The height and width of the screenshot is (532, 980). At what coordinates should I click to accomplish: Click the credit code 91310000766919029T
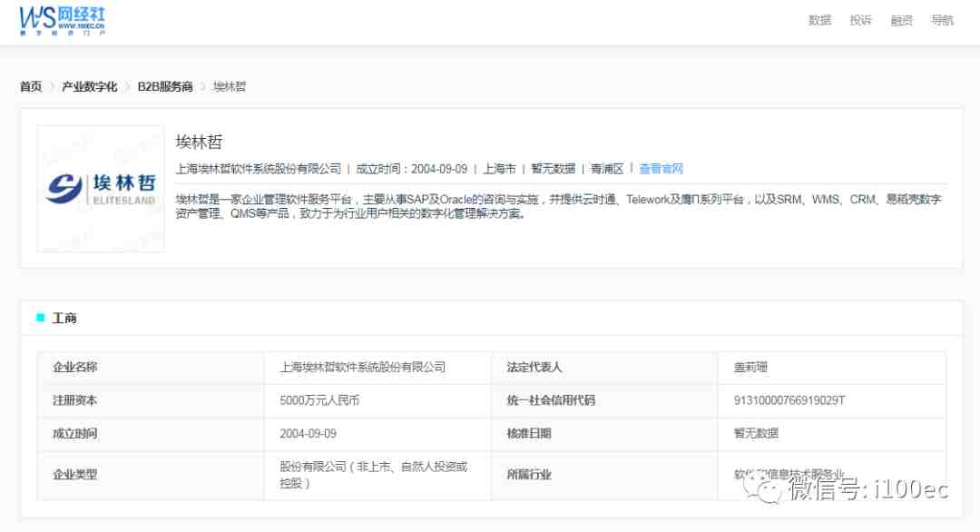tap(789, 400)
